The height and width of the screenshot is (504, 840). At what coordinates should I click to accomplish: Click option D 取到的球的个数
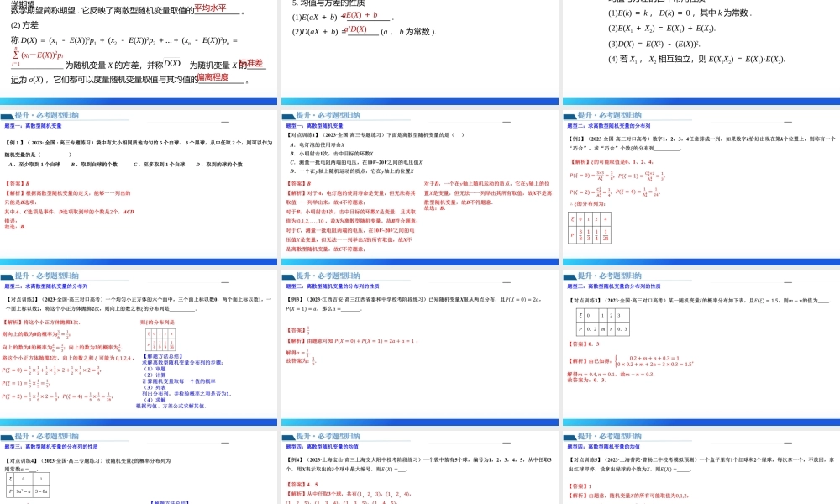pos(219,165)
